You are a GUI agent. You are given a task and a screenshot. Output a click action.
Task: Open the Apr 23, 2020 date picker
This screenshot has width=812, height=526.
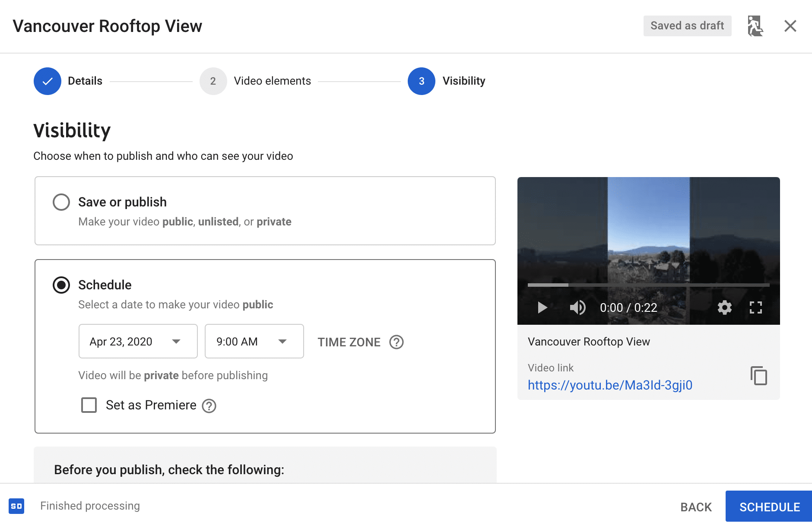click(x=138, y=341)
